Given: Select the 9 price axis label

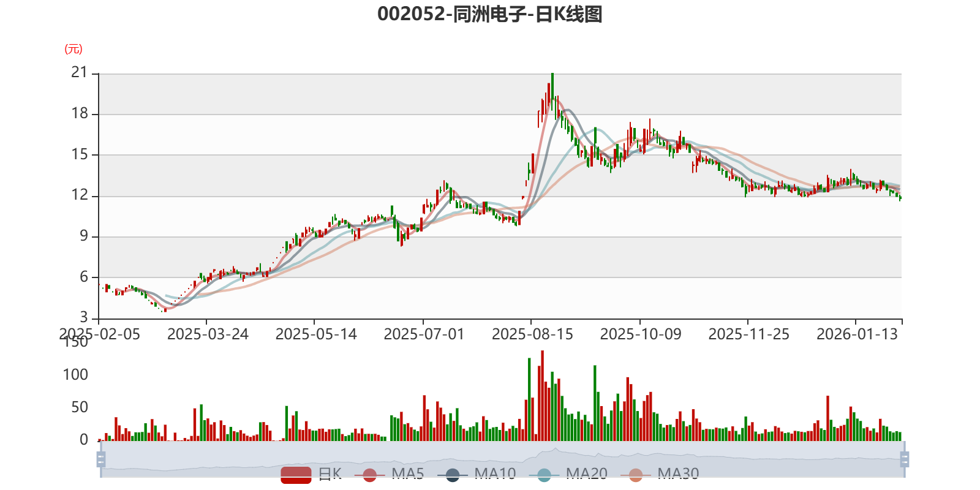Looking at the screenshot, I should point(84,236).
